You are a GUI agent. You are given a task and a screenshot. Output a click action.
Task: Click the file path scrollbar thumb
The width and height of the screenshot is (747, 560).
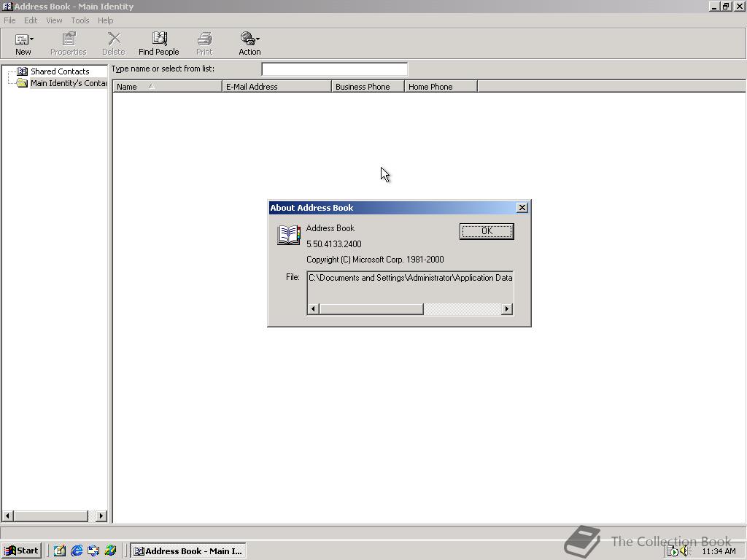371,309
